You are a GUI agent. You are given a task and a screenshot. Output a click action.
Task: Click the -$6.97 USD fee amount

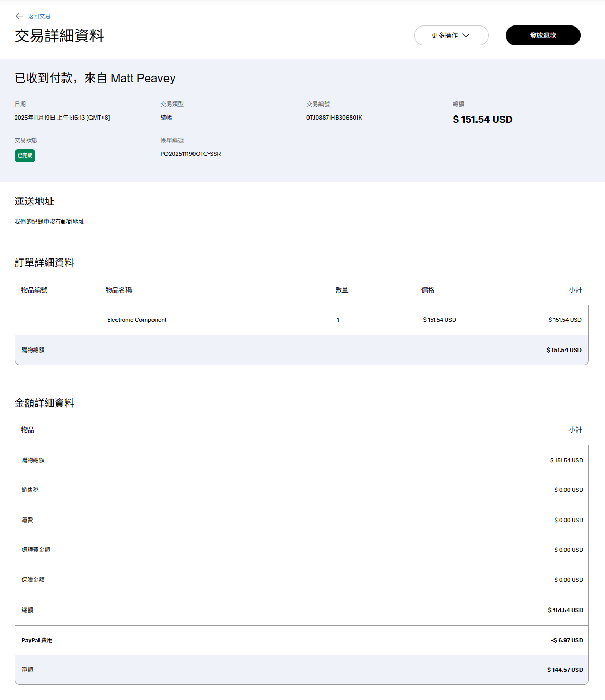point(567,640)
